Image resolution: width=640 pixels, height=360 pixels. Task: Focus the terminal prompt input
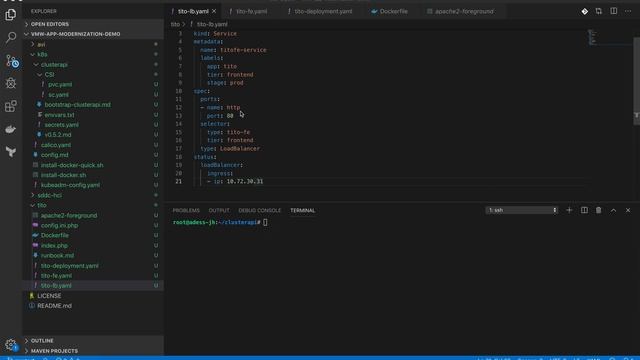coord(266,222)
